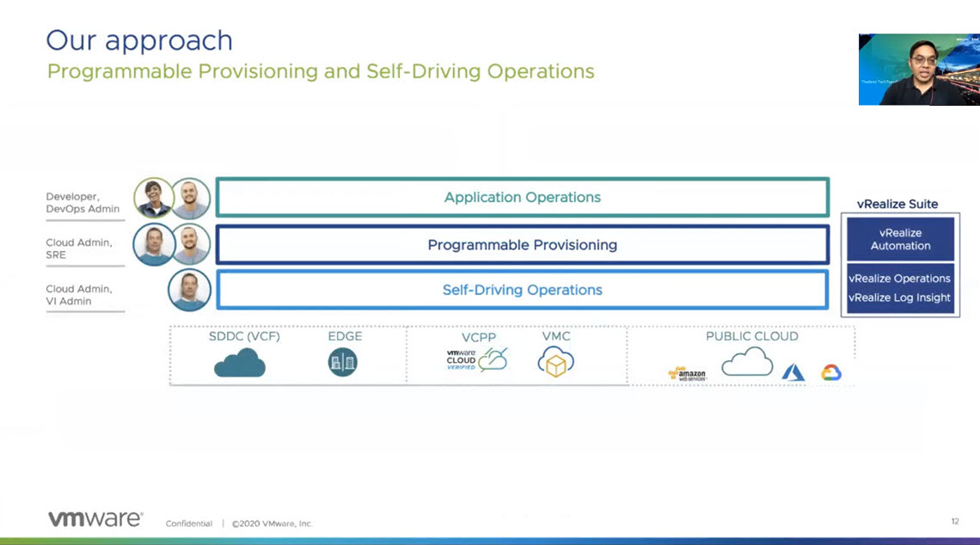This screenshot has width=980, height=545.
Task: Select the Self-Driving Operations box
Action: (x=523, y=290)
